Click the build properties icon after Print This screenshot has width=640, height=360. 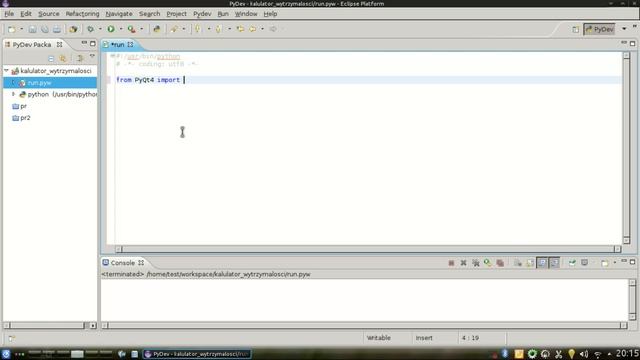(73, 29)
